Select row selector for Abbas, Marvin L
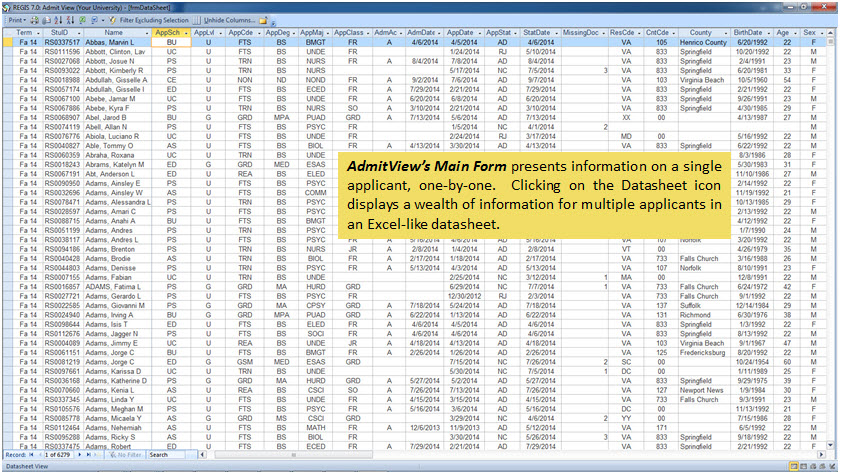This screenshot has width=841, height=476. [7, 42]
